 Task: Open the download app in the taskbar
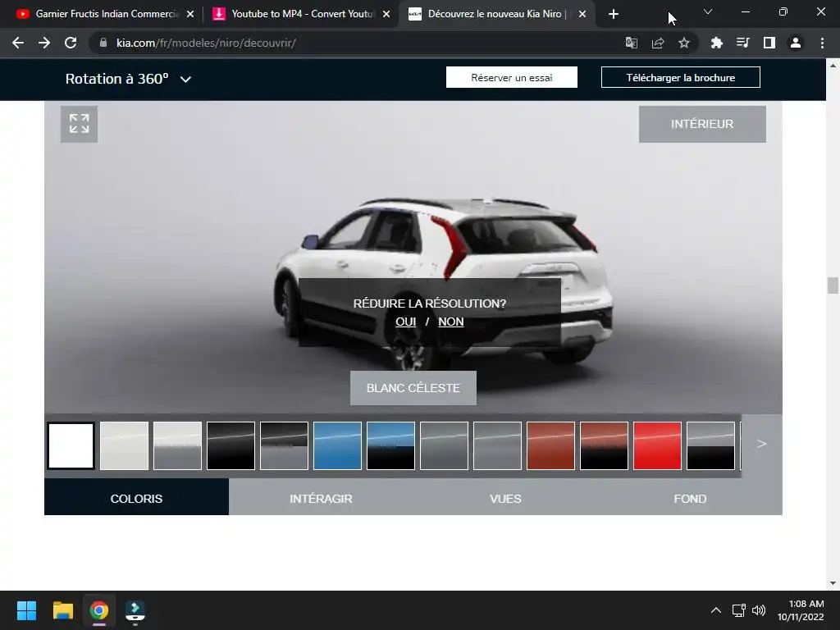(x=135, y=610)
